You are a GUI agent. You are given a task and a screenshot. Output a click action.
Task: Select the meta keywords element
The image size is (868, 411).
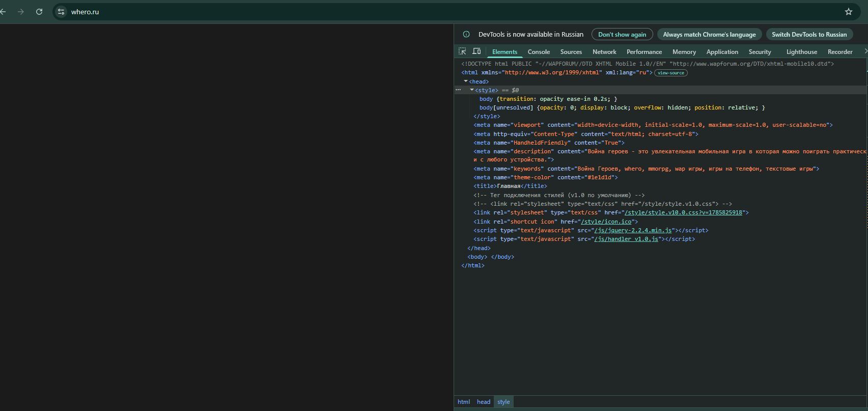(647, 169)
